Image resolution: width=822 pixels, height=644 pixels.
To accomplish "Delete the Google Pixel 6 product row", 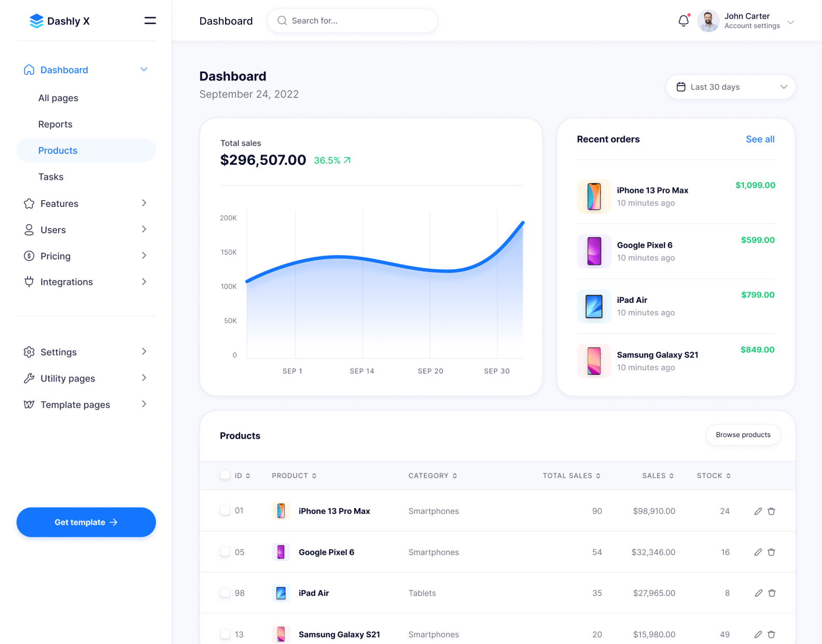I will tap(771, 552).
